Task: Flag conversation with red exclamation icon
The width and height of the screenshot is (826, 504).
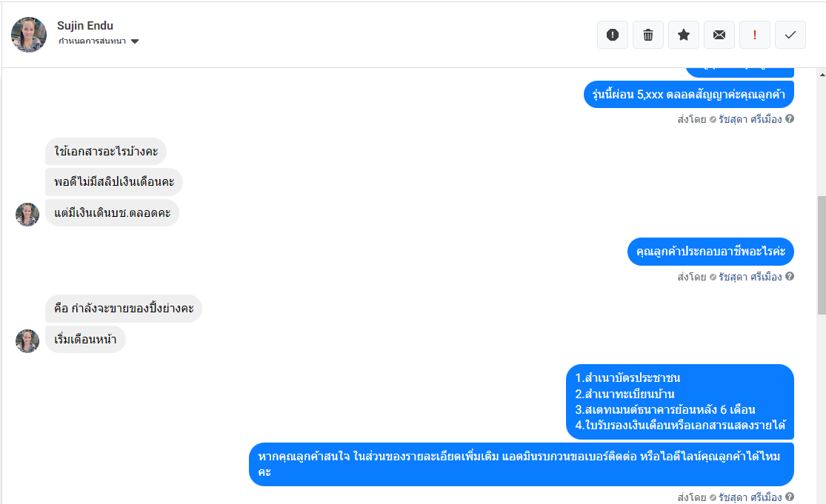Action: (755, 35)
